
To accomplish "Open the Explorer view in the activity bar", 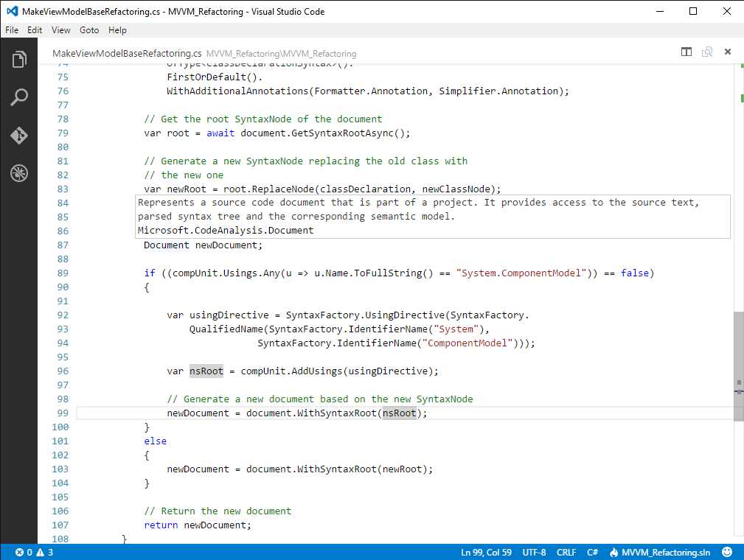I will point(20,60).
